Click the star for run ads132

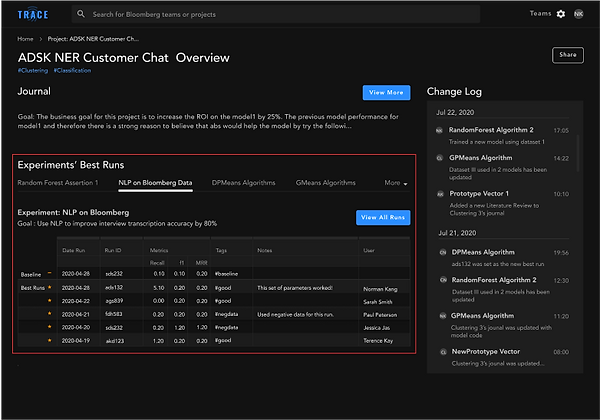[x=49, y=287]
